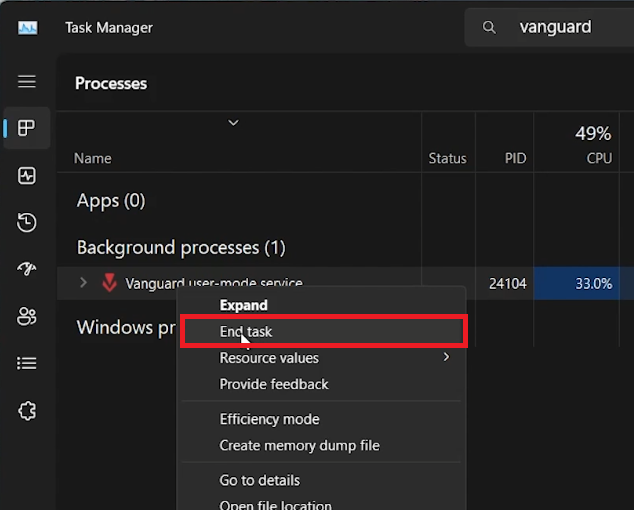The image size is (634, 510).
Task: Click Provide feedback in the context menu
Action: (x=274, y=384)
